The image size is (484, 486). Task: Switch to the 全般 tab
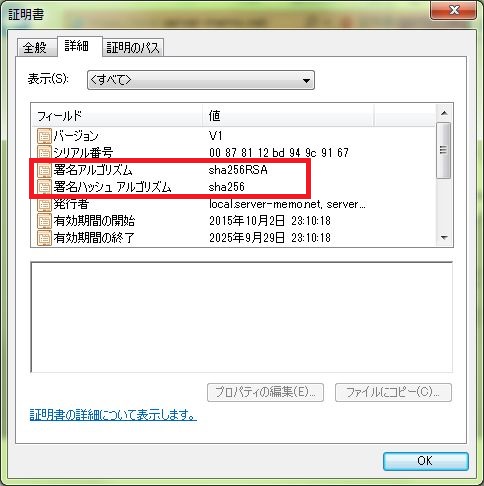click(35, 47)
